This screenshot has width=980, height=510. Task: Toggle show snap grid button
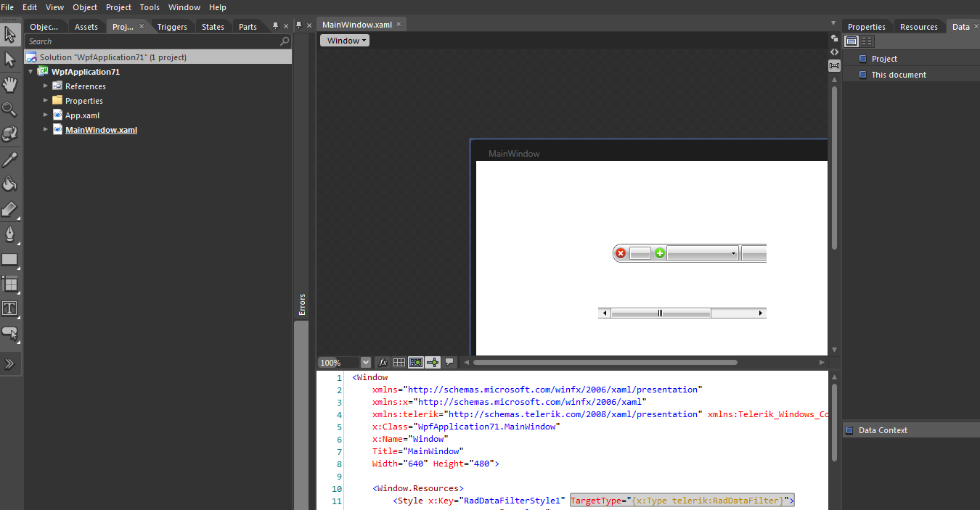[x=399, y=362]
